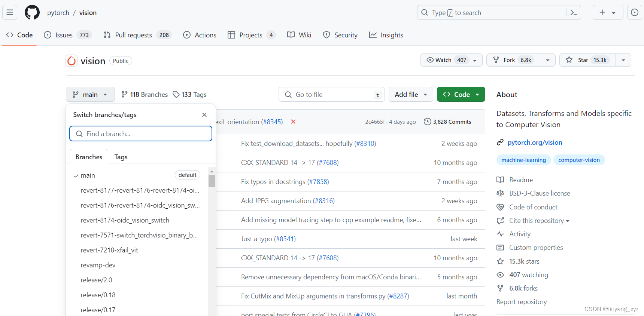Click the stars count star icon
The image size is (644, 316).
point(500,261)
